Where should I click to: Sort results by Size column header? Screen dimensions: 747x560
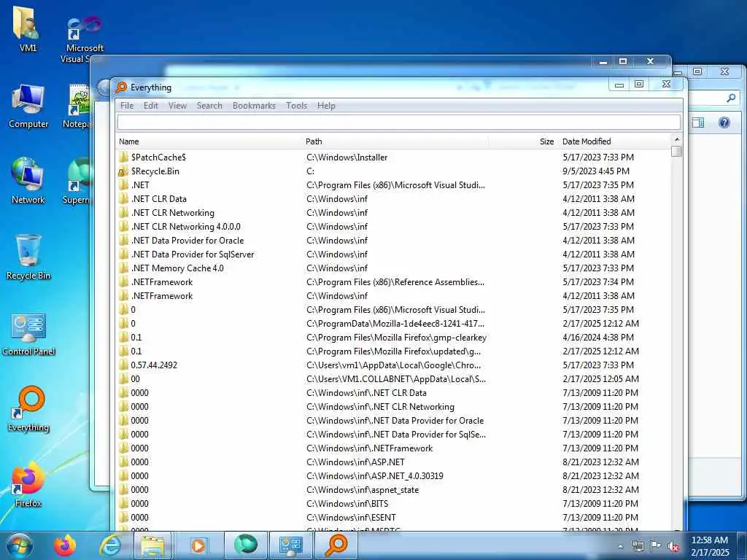click(523, 141)
